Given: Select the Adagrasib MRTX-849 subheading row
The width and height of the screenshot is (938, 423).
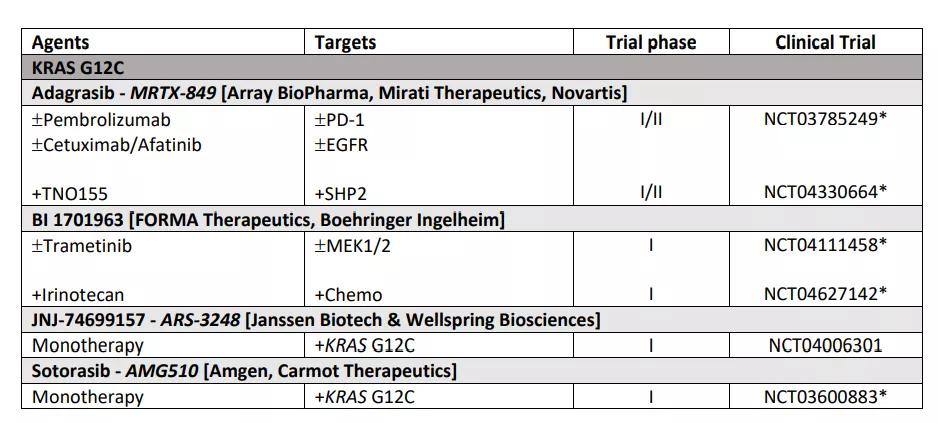Looking at the screenshot, I should click(330, 94).
